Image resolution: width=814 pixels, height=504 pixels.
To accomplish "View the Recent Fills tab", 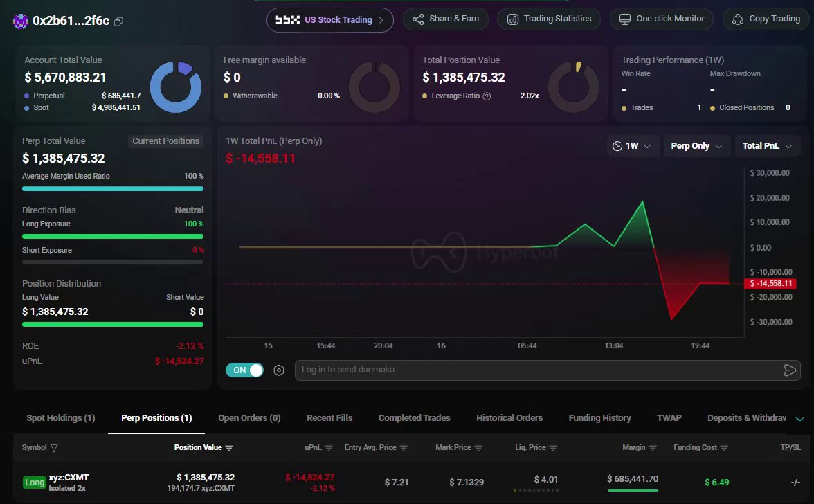I will [x=329, y=418].
